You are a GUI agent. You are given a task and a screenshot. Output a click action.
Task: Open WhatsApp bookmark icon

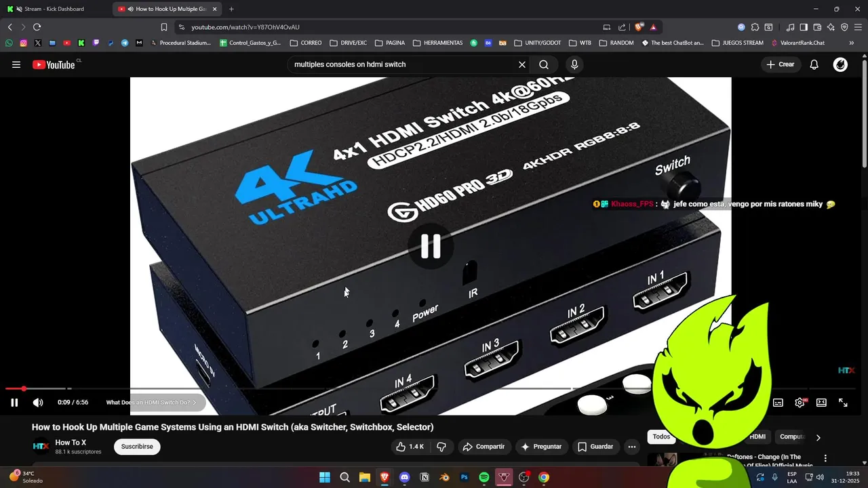tap(9, 43)
